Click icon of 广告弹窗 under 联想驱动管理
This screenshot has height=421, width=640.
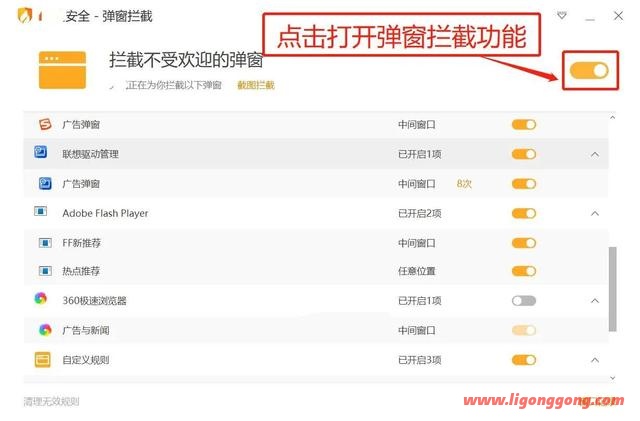(x=45, y=183)
